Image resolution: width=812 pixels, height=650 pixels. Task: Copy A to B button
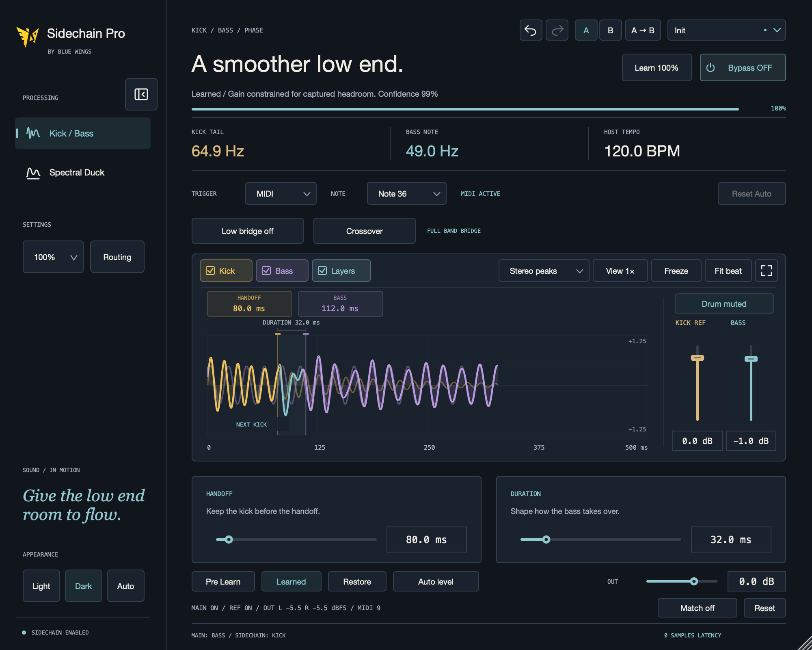[x=643, y=30]
